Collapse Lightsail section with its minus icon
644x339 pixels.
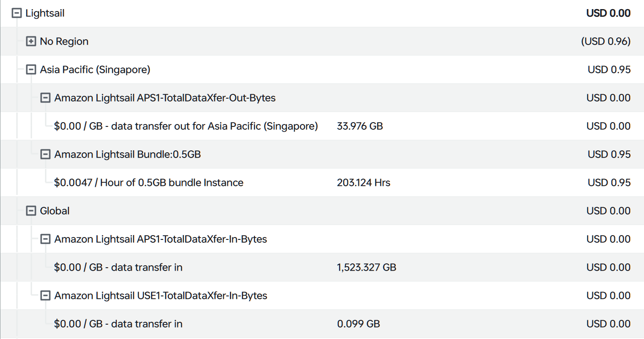[17, 13]
